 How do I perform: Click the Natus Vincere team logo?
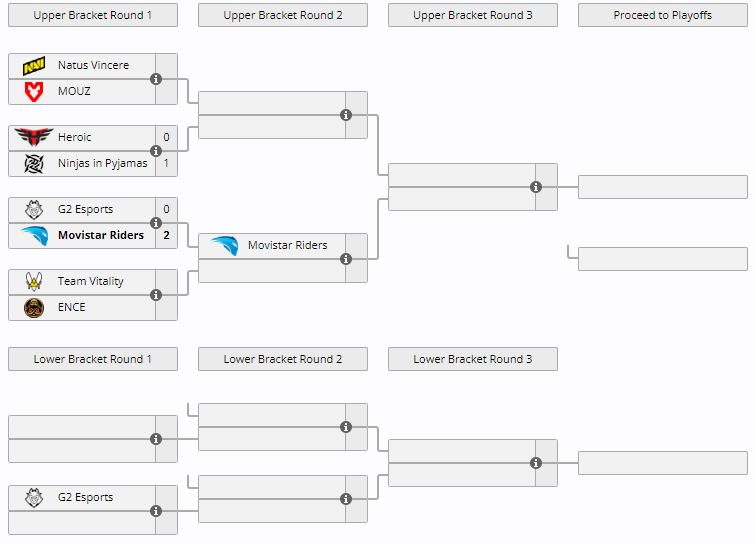(34, 66)
